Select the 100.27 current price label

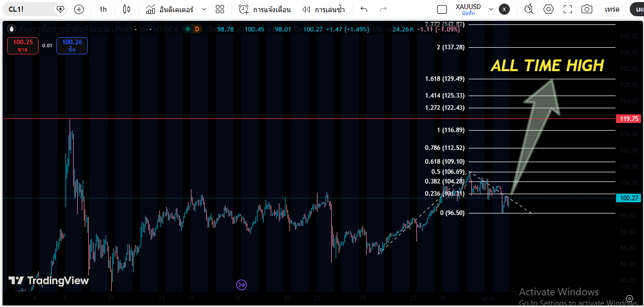click(x=629, y=198)
